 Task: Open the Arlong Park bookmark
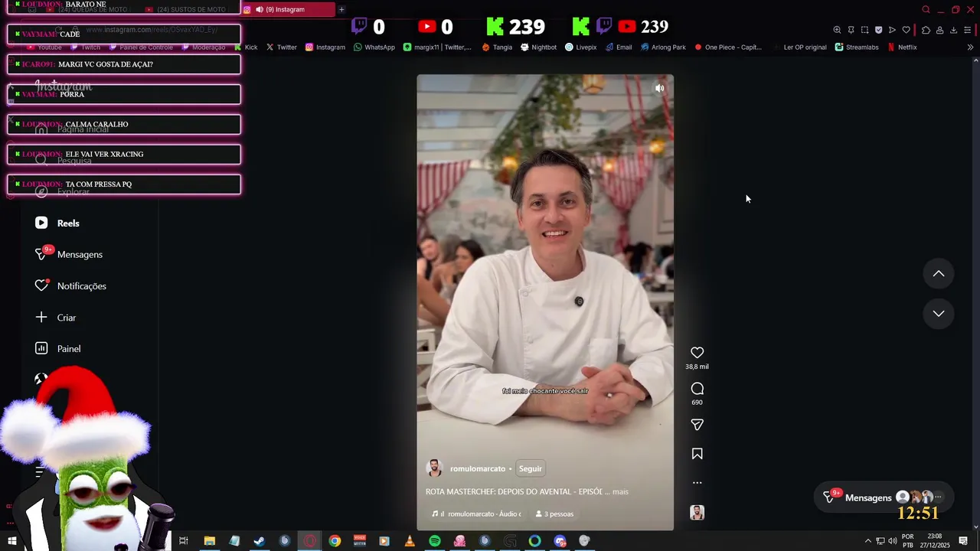662,47
